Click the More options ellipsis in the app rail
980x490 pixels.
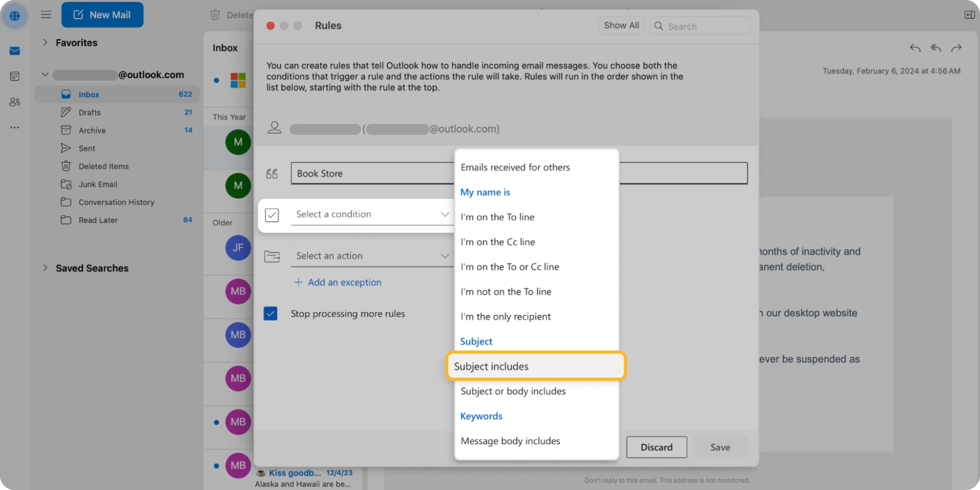click(x=14, y=127)
